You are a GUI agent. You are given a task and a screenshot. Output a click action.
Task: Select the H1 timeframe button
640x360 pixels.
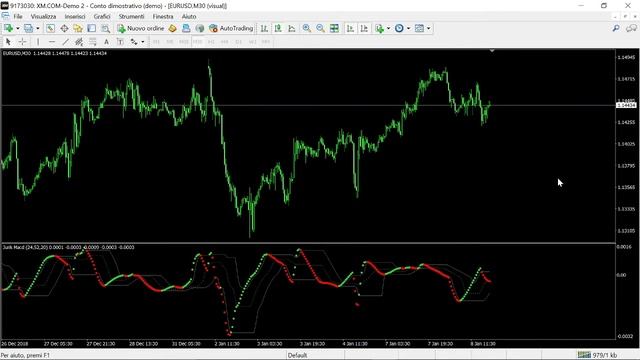[211, 42]
